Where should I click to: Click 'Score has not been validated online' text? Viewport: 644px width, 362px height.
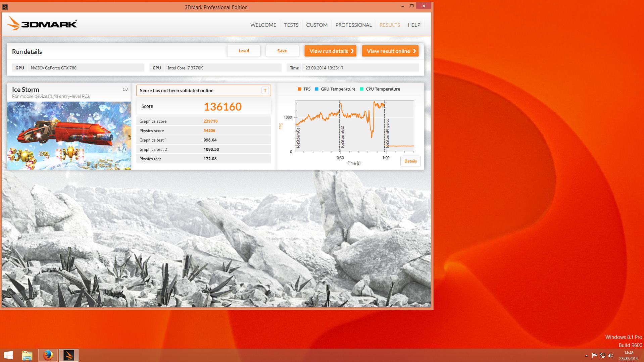[177, 91]
